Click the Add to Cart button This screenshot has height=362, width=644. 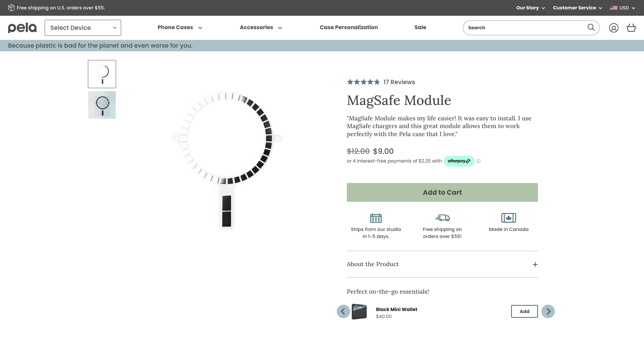[442, 192]
